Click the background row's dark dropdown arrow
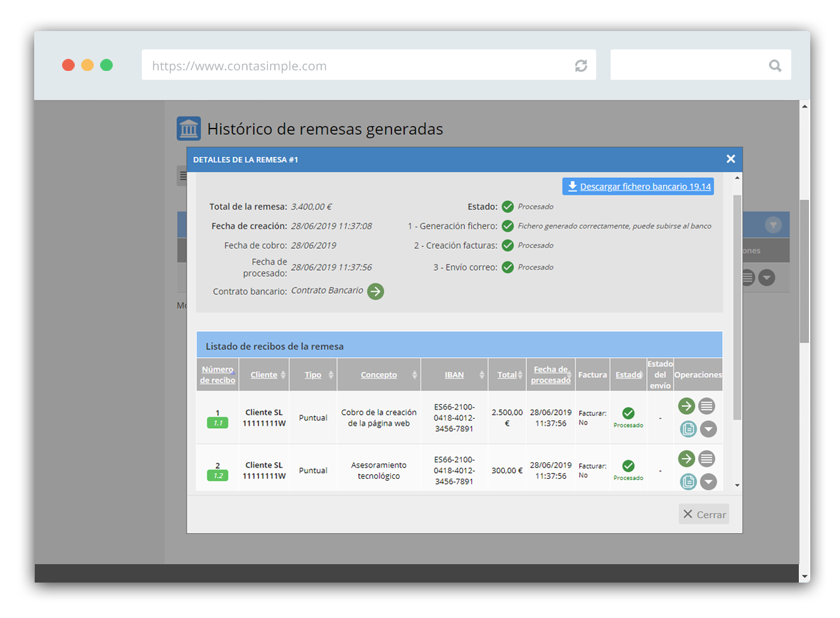 point(767,277)
